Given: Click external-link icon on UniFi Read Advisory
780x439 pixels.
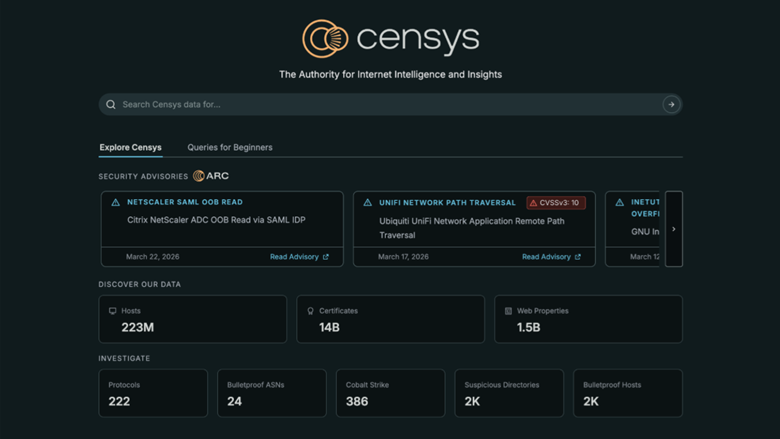Looking at the screenshot, I should [578, 257].
